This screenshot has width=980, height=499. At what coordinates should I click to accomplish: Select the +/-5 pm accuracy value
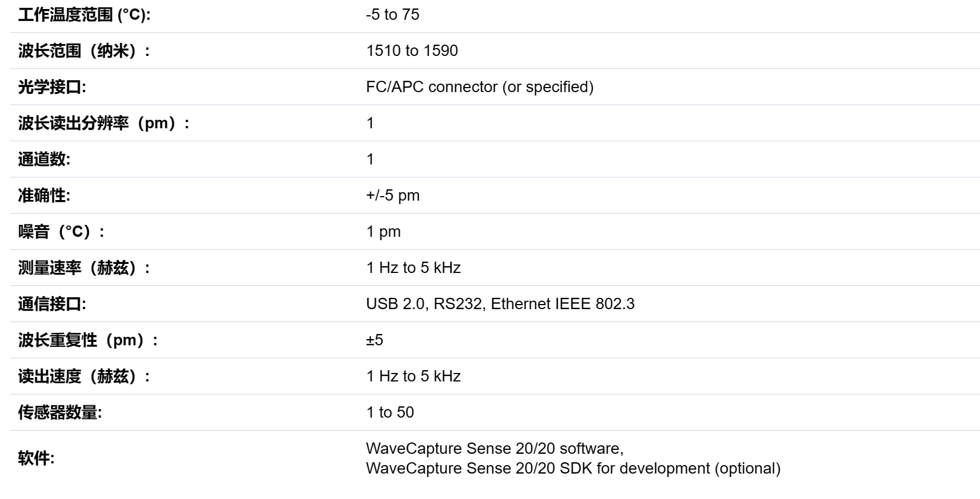tap(393, 196)
